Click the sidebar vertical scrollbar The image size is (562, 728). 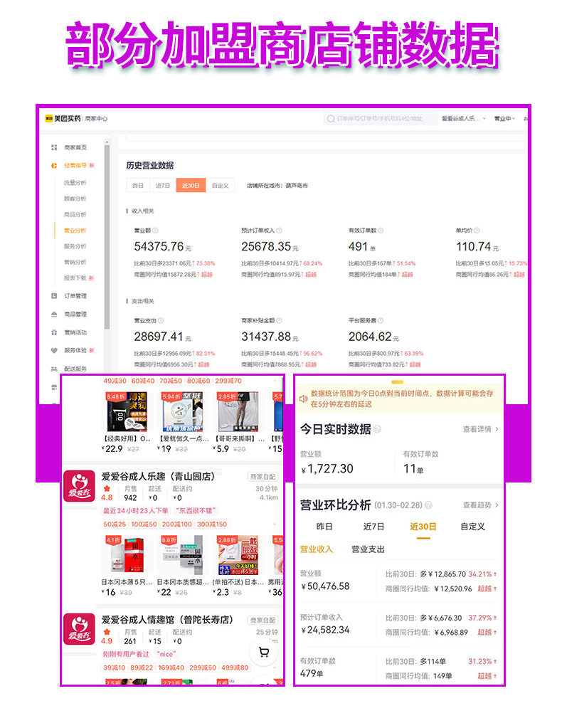pos(107,237)
